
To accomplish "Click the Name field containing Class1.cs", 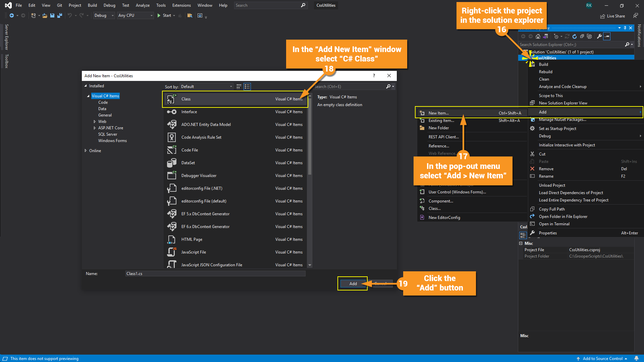I will point(215,274).
